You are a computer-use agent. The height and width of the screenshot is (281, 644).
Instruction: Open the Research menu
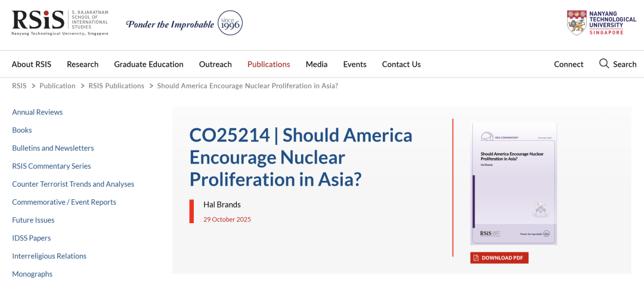pos(82,64)
